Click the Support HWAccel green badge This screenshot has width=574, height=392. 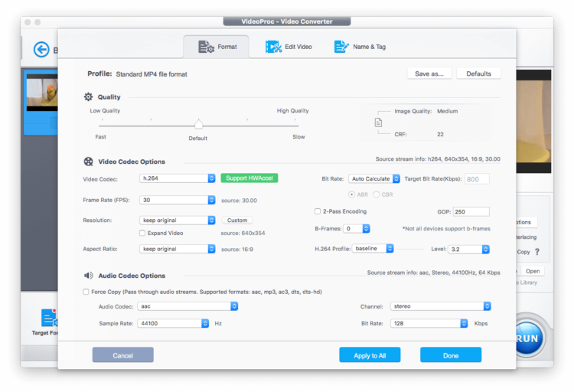[249, 178]
